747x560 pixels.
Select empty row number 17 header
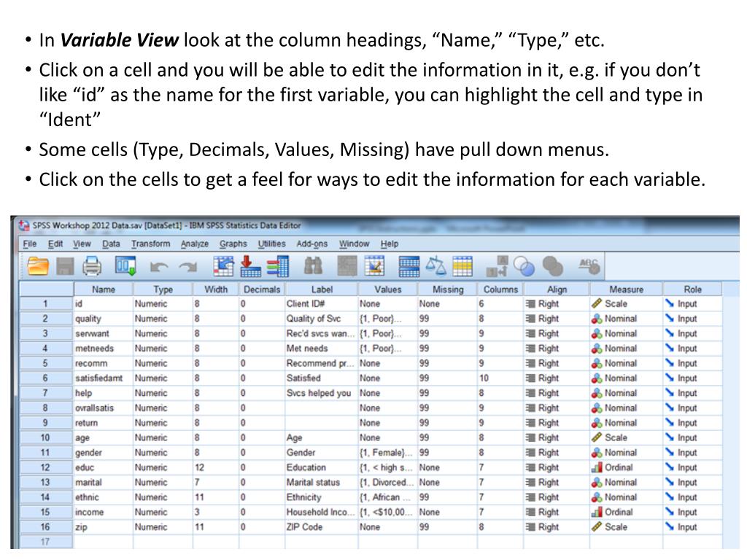46,542
